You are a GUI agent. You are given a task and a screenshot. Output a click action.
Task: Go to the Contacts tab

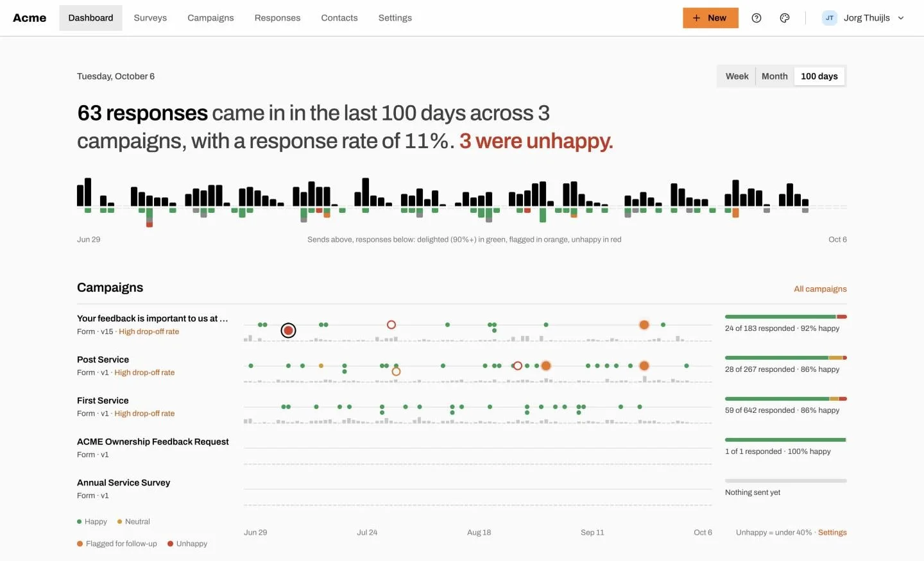[x=339, y=18]
